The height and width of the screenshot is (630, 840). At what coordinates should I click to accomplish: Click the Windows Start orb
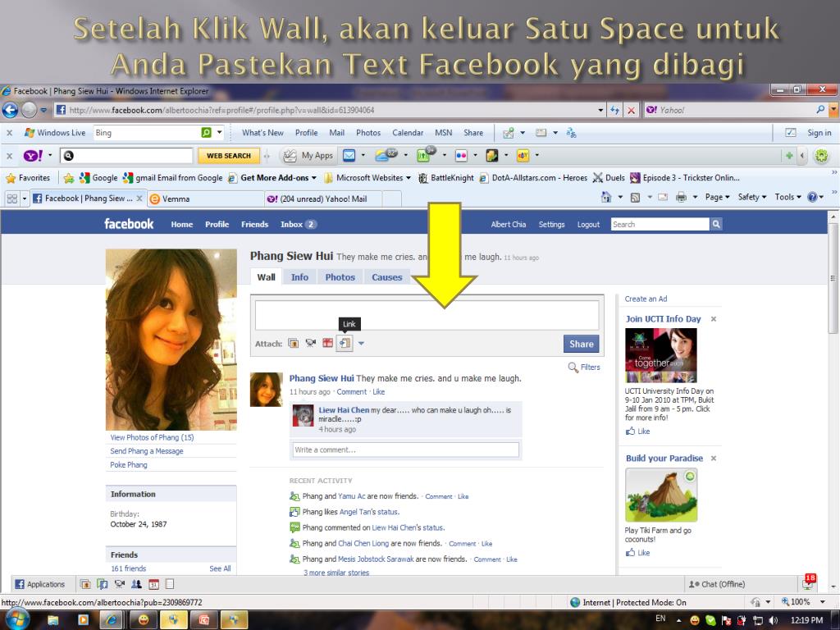18,620
